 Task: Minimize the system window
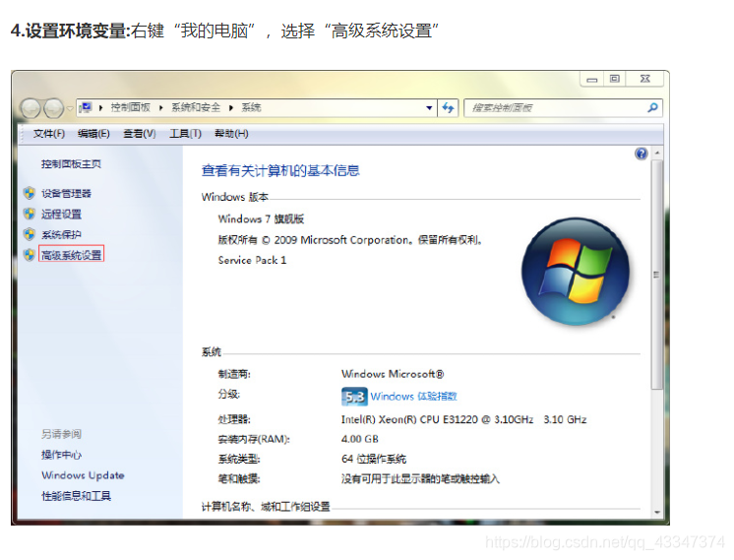pos(592,79)
